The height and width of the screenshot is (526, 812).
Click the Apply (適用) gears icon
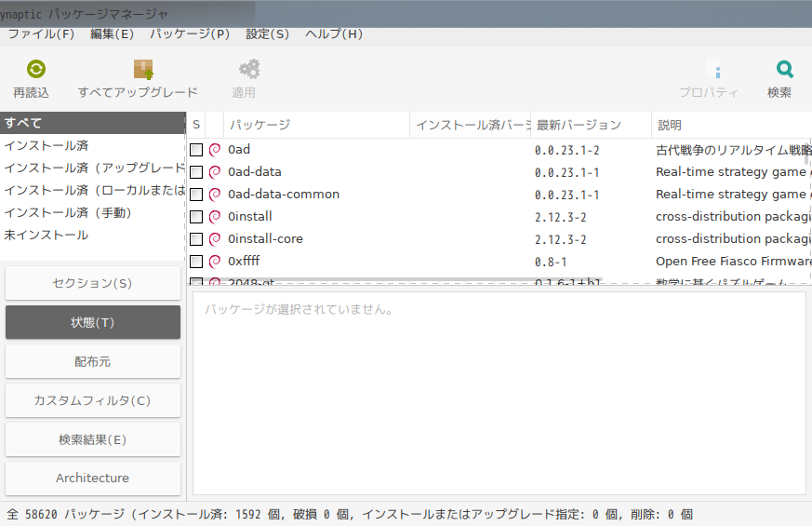point(249,69)
